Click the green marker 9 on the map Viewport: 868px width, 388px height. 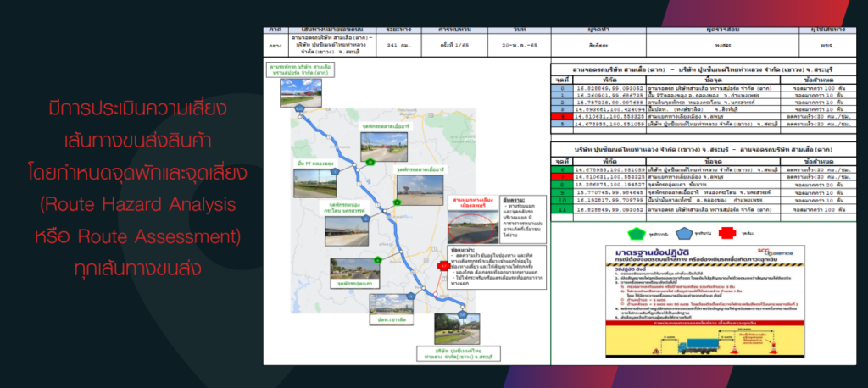pyautogui.click(x=397, y=202)
